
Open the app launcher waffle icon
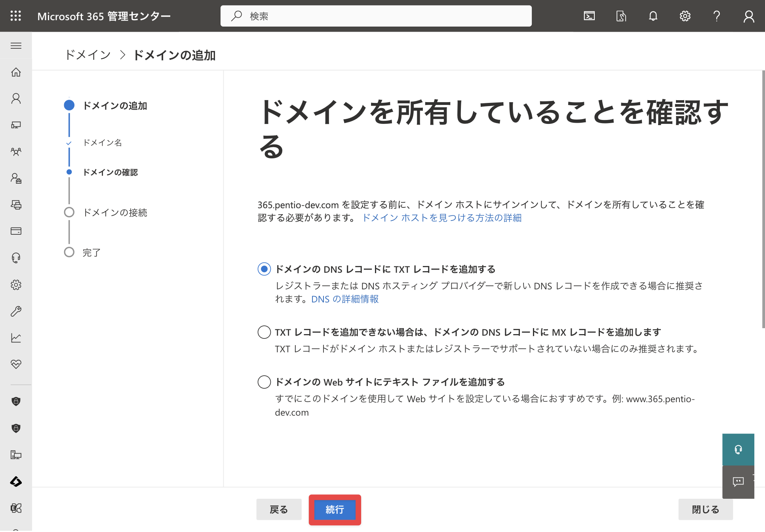pos(16,16)
